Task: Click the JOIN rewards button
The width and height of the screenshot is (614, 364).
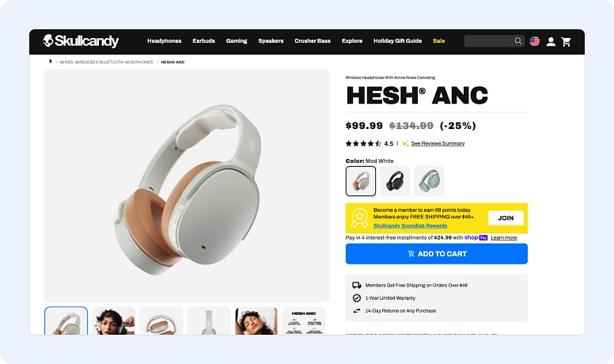Action: pos(506,218)
